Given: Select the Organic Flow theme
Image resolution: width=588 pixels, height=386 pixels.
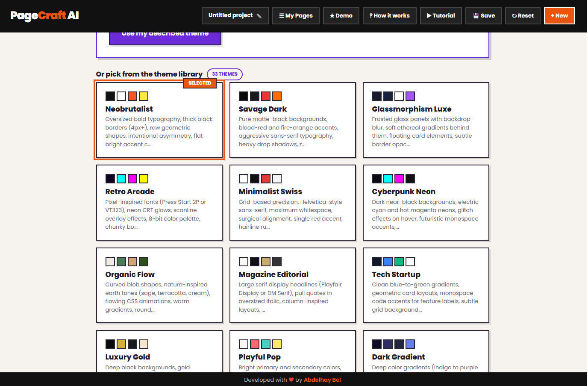Looking at the screenshot, I should tap(159, 286).
